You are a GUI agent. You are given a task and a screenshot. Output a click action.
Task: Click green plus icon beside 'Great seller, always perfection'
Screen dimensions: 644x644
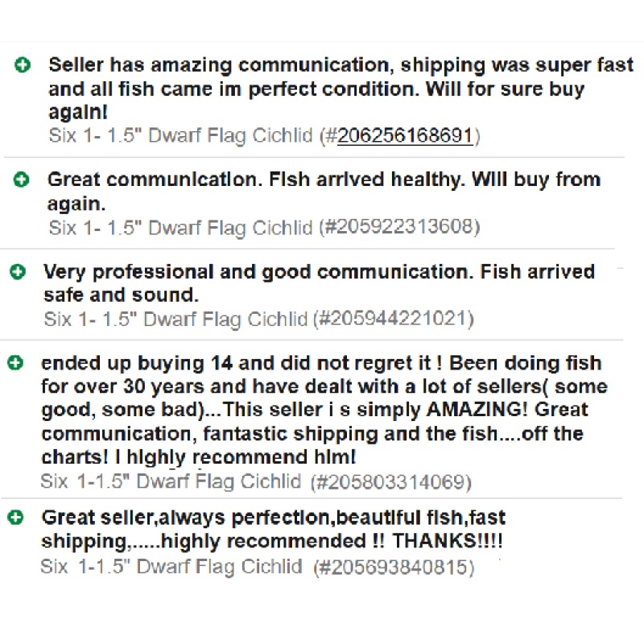coord(15,517)
